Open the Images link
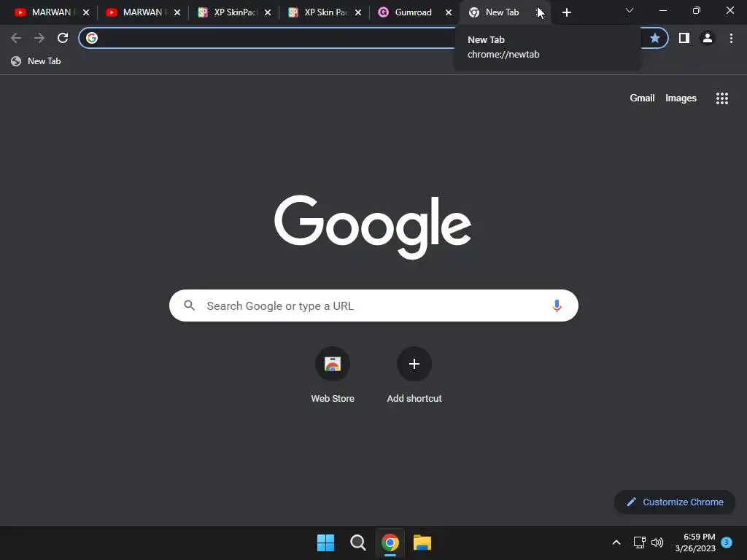Image resolution: width=747 pixels, height=560 pixels. click(x=681, y=98)
